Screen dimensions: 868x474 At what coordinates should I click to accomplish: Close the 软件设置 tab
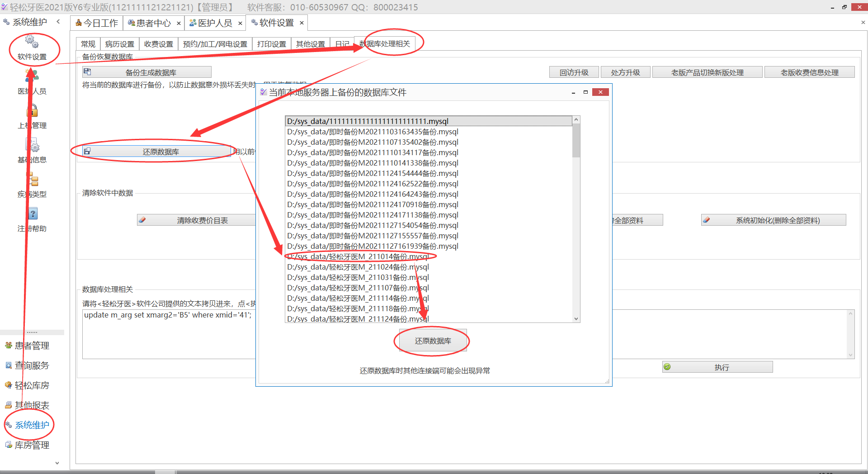302,23
